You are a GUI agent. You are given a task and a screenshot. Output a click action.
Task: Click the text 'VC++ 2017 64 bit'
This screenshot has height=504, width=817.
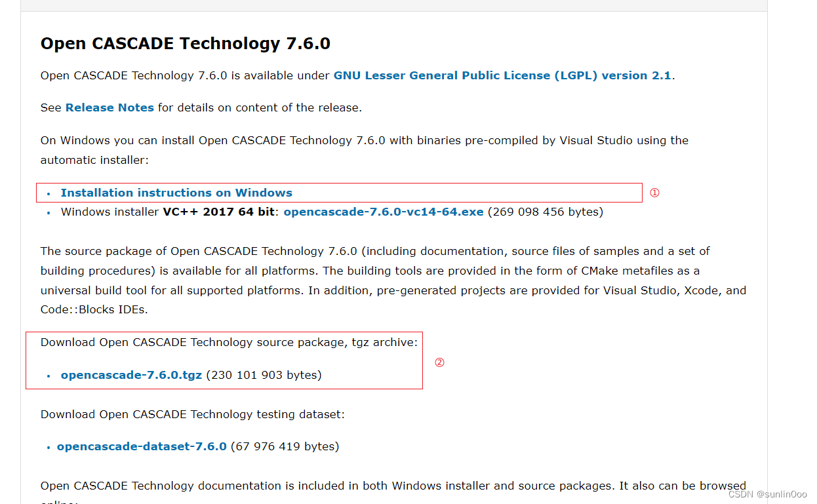coord(219,212)
